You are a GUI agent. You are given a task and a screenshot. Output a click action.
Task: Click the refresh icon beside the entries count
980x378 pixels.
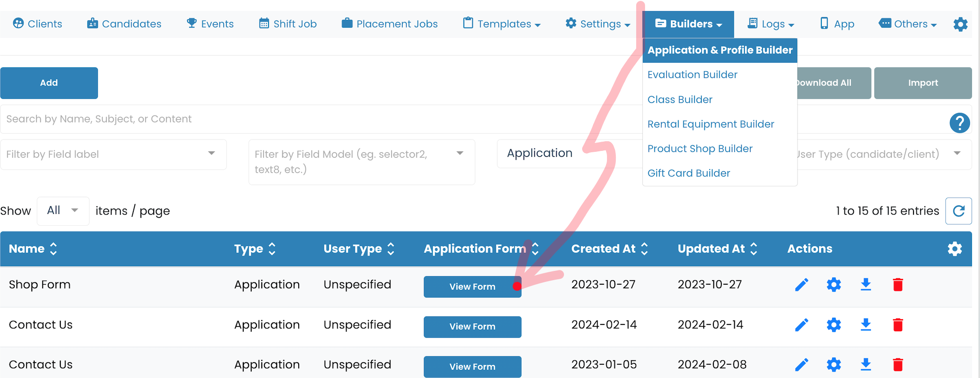[x=959, y=211]
